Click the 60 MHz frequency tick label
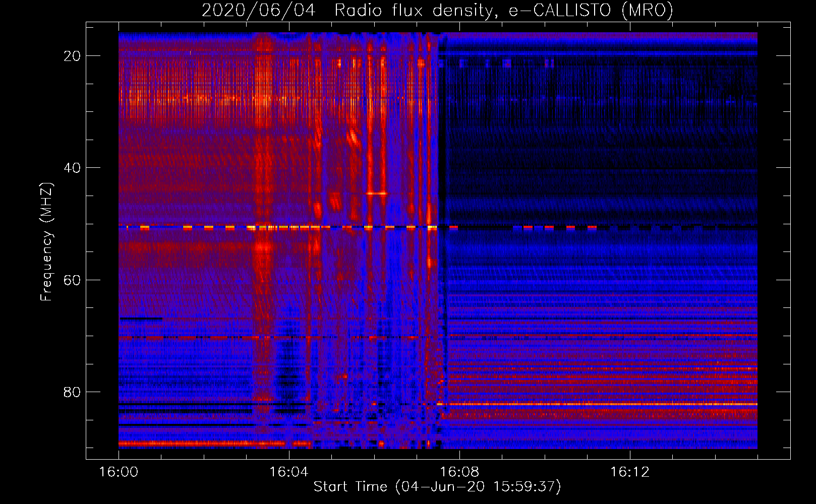The image size is (816, 504). [x=72, y=280]
